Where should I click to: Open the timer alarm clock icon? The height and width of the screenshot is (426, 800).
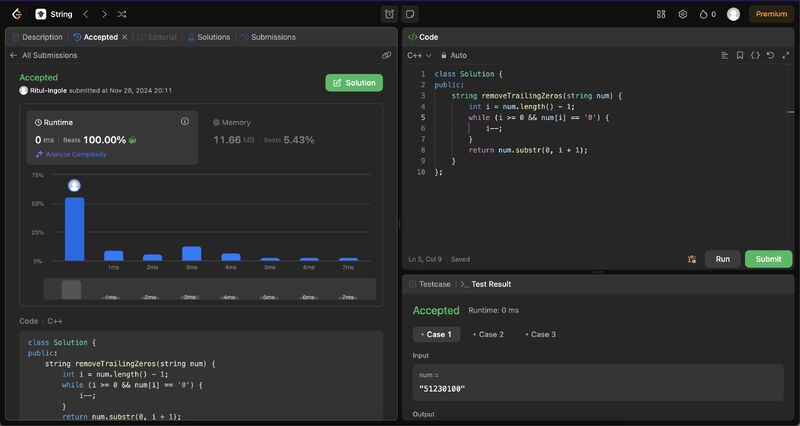click(389, 14)
